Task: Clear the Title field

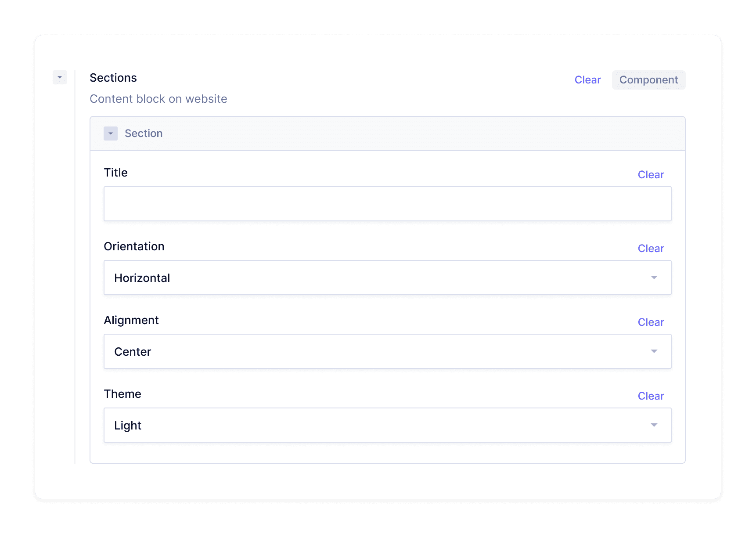Action: tap(651, 175)
